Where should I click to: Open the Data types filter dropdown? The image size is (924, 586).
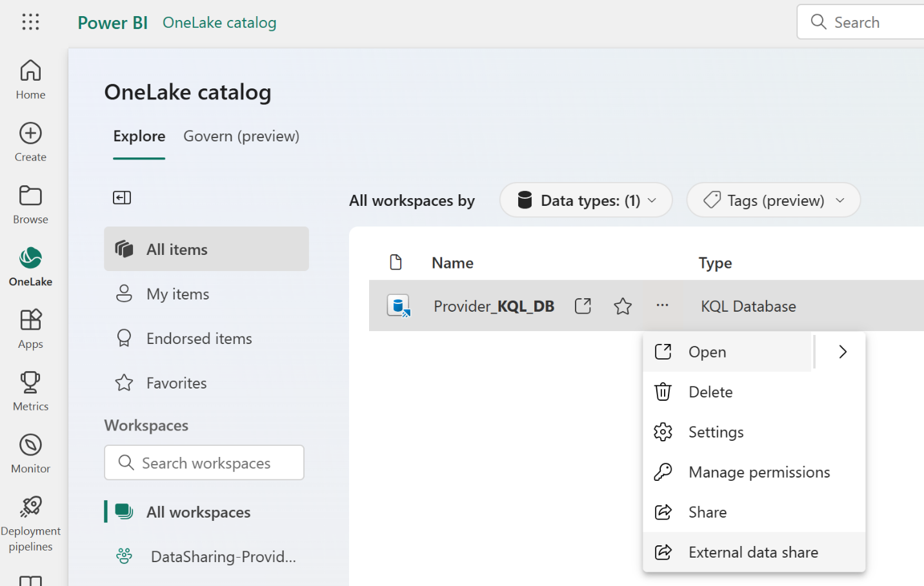(x=586, y=201)
